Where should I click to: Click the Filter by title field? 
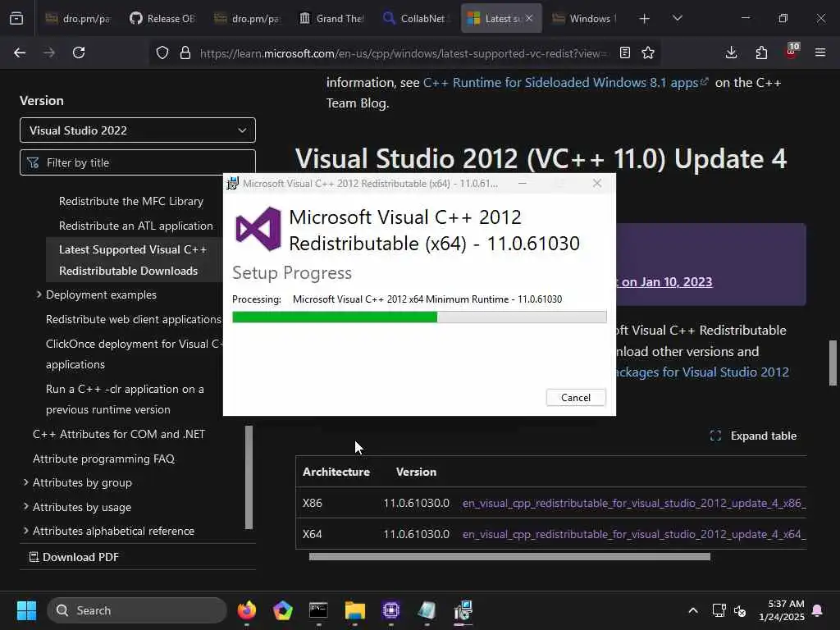[138, 162]
